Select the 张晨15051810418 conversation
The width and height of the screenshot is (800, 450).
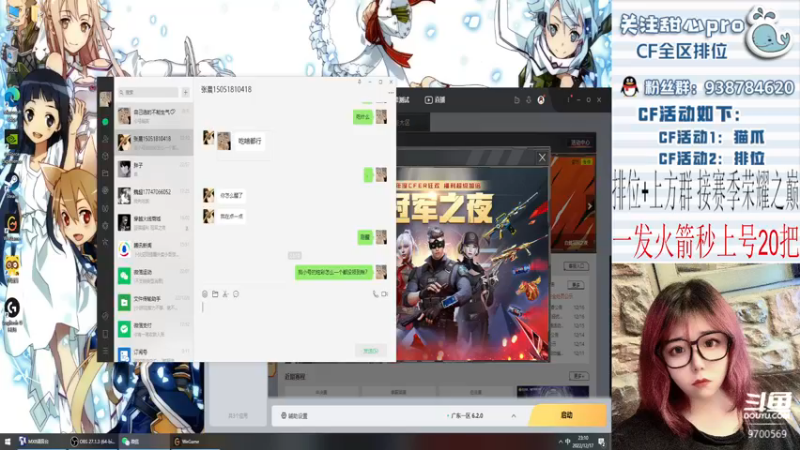154,142
